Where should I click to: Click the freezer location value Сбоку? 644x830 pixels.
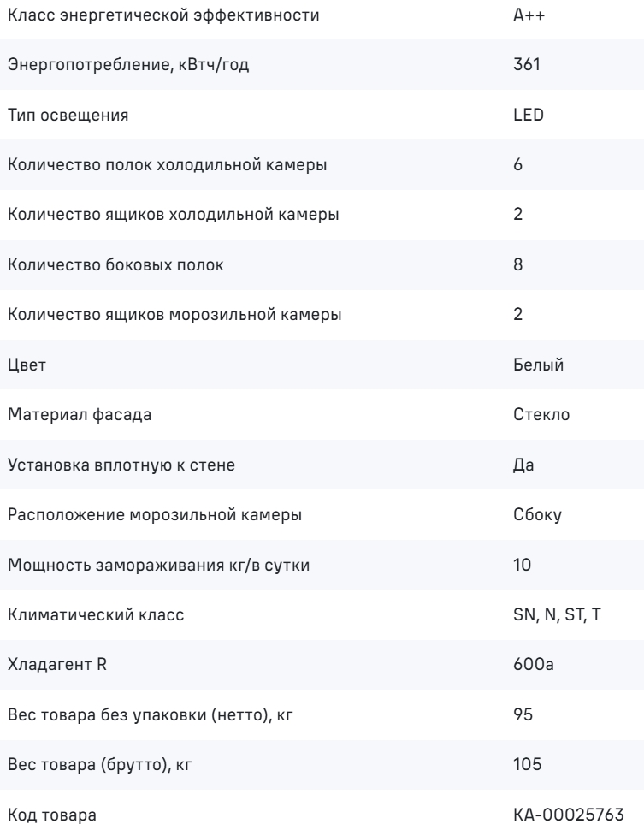click(x=537, y=514)
